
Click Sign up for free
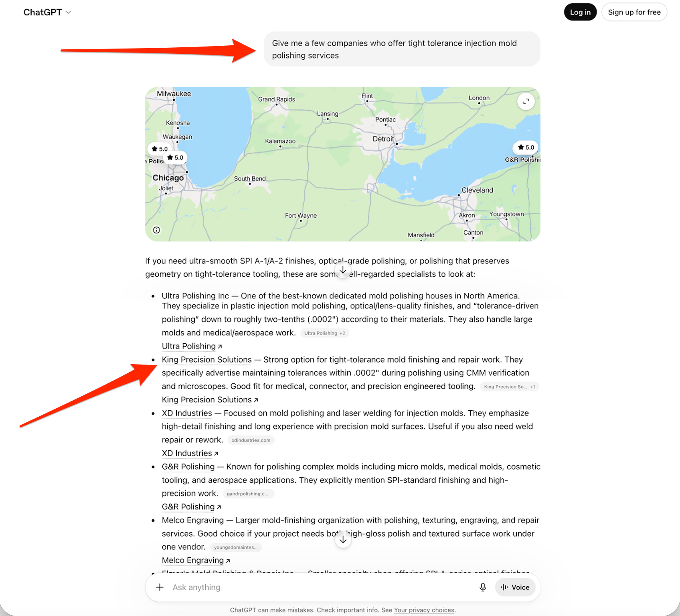pyautogui.click(x=634, y=12)
